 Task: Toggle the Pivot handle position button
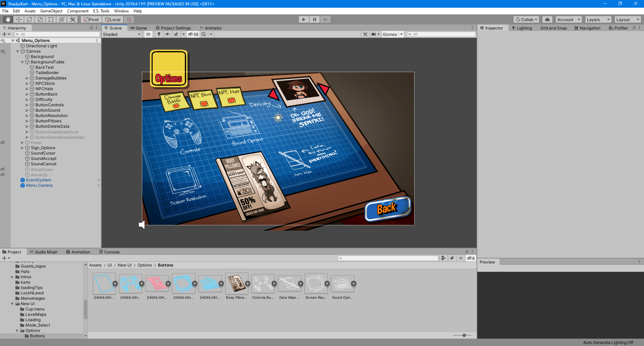[91, 19]
